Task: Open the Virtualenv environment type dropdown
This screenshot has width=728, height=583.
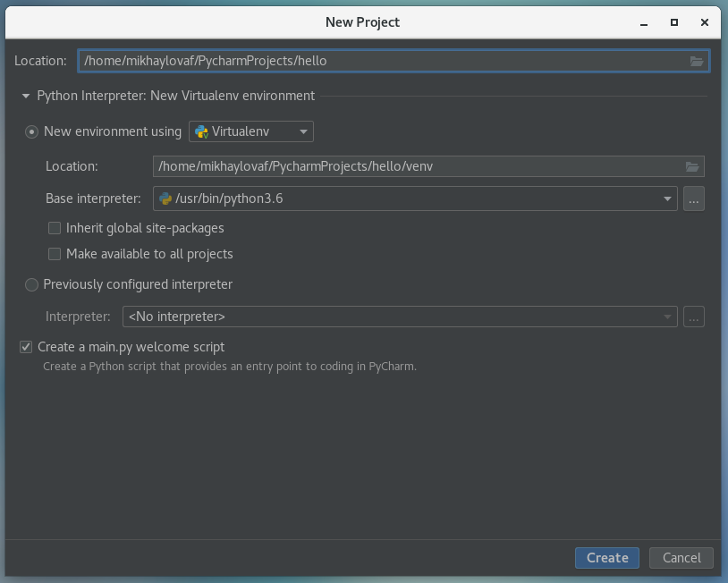Action: tap(251, 131)
